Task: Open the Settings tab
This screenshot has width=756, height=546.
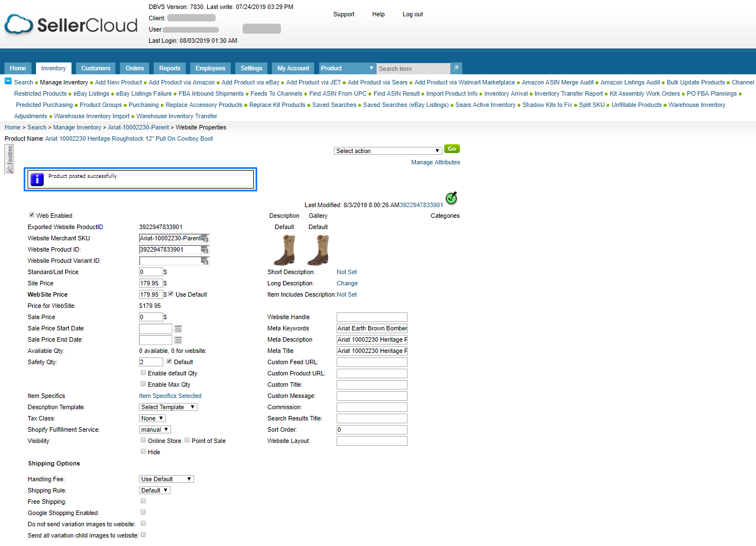Action: [251, 68]
